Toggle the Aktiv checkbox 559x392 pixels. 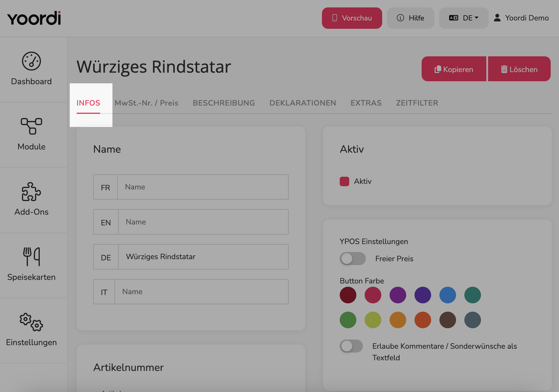(x=344, y=181)
